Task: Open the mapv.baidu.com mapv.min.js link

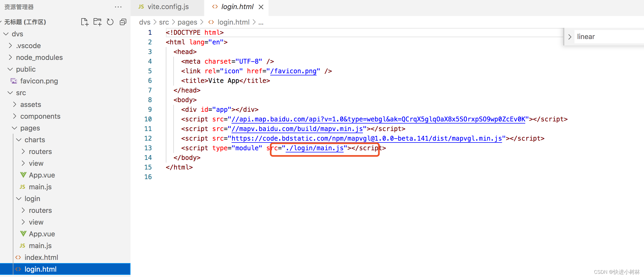Action: [x=297, y=129]
